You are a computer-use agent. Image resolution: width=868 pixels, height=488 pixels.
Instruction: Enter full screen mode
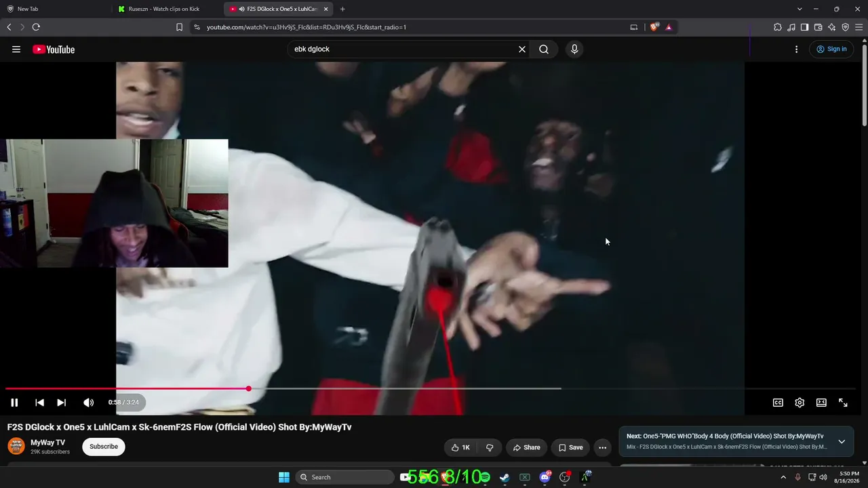pos(843,403)
